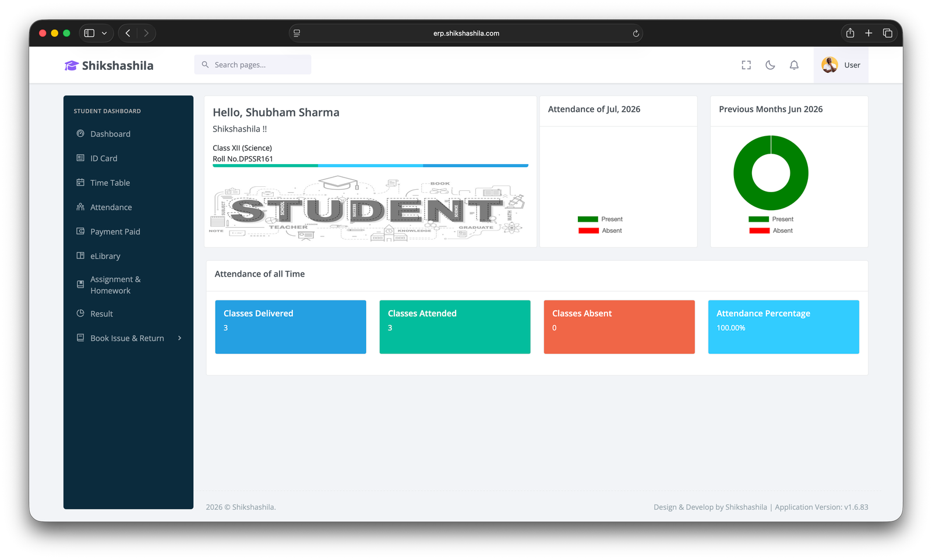The image size is (932, 560).
Task: Click 'Application Version: v1.6.83' footer text
Action: [821, 508]
